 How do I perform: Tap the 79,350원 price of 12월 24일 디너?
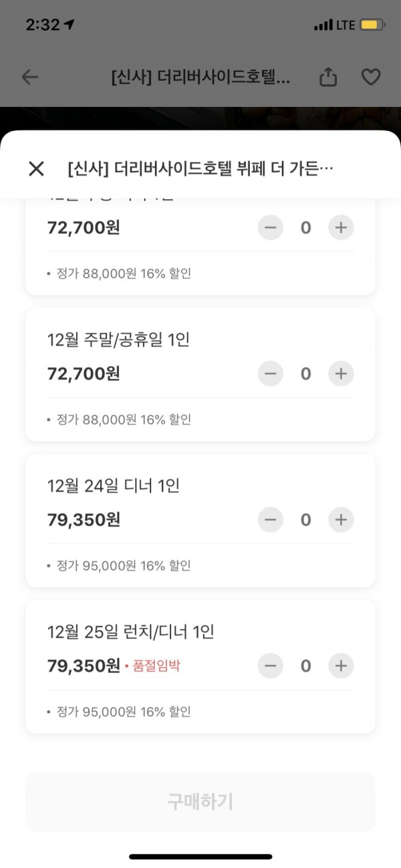pyautogui.click(x=84, y=520)
